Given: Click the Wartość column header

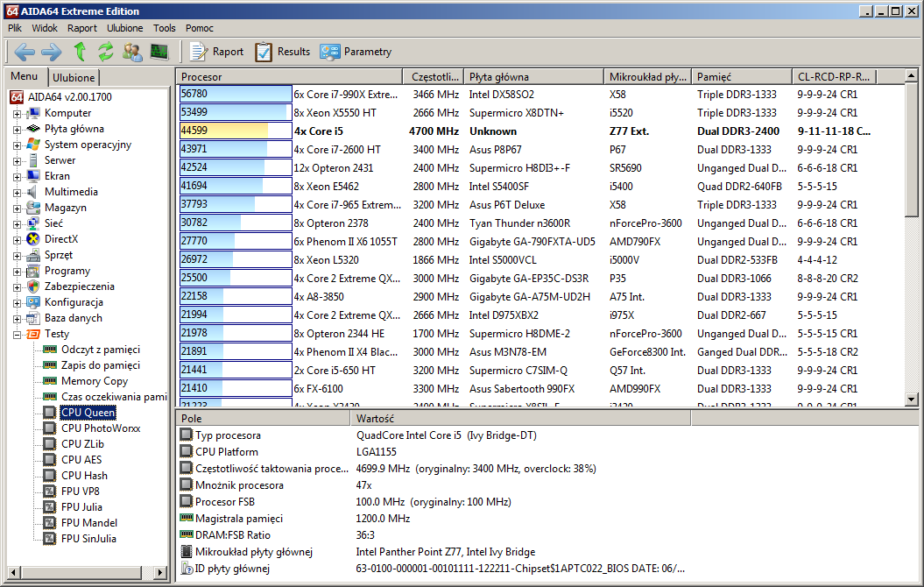Looking at the screenshot, I should [520, 419].
